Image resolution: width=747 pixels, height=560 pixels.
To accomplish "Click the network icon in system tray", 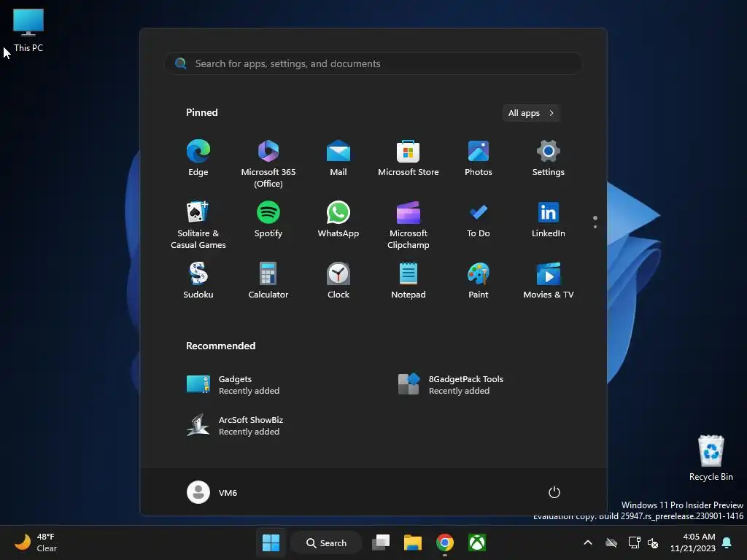I will (634, 542).
